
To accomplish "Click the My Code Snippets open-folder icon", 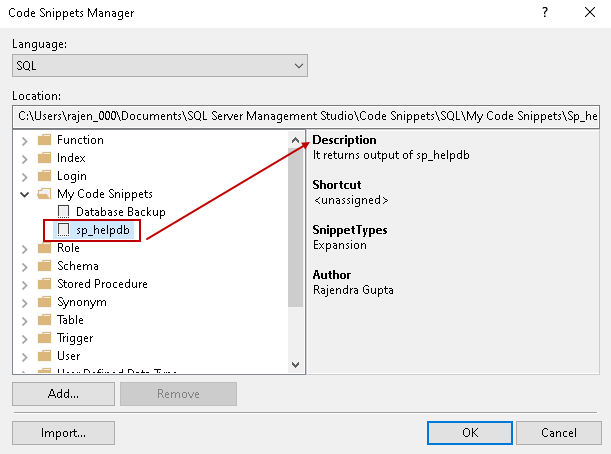I will [x=43, y=194].
